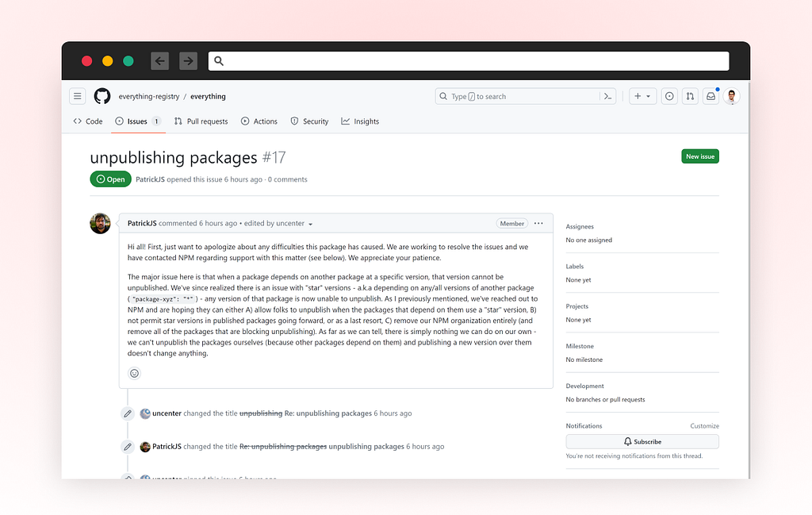Subscribe to thread notifications

pos(642,441)
